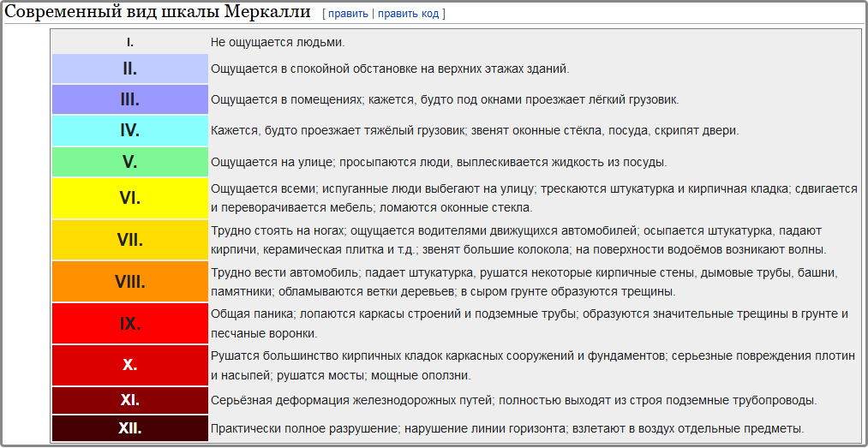Select the purple III. intensity cell
868x448 pixels.
(130, 99)
